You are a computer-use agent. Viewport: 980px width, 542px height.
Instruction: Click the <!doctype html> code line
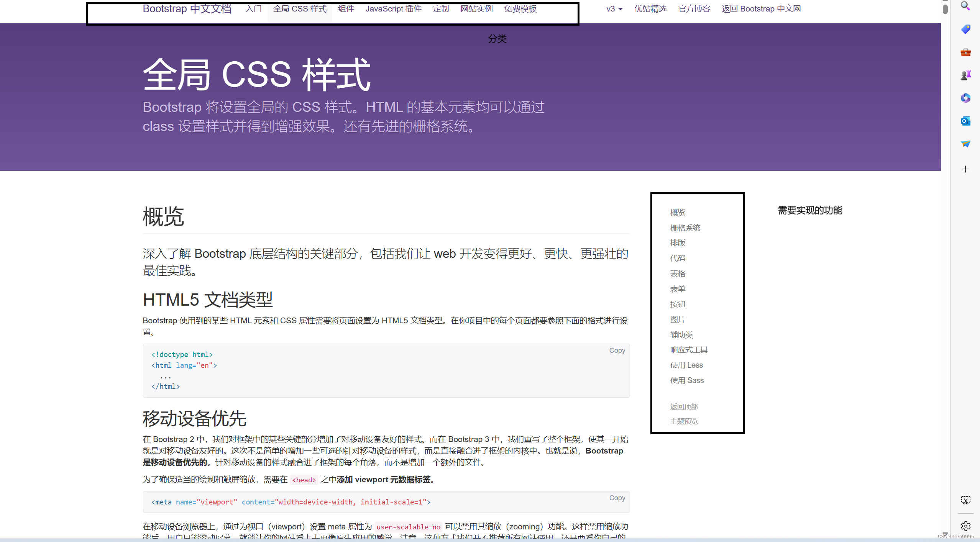[182, 355]
